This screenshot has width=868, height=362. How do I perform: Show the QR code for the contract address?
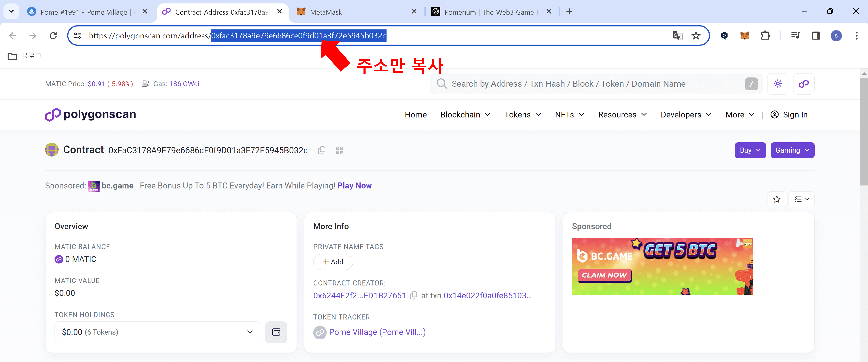[x=340, y=150]
